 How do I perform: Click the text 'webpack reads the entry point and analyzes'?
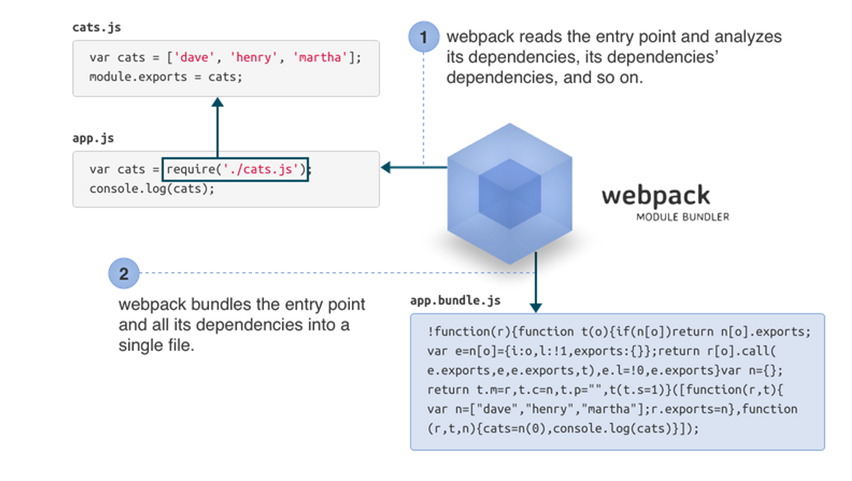tap(614, 36)
